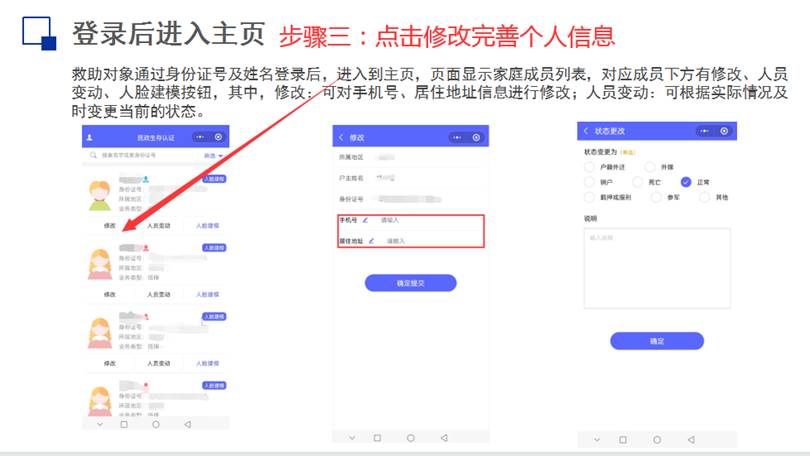Tap back arrow on 修改 screen
Screen dimensions: 810x456
[340, 137]
